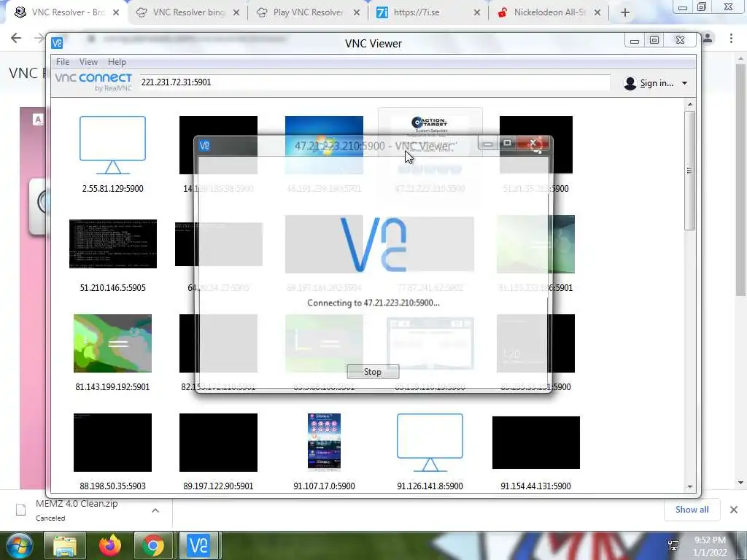Select the 81.143.199.192:5901 thumbnail

[112, 343]
